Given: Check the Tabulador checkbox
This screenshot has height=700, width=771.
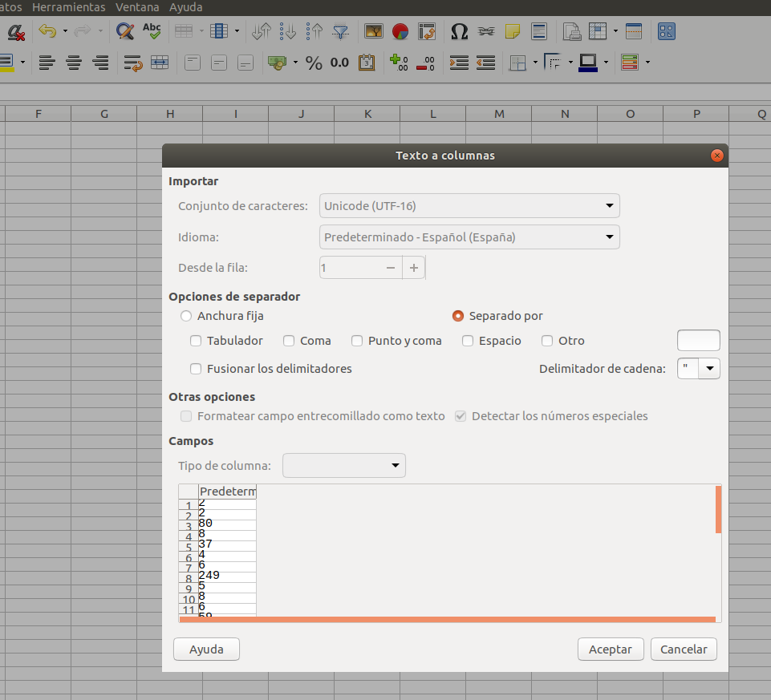Looking at the screenshot, I should pyautogui.click(x=196, y=341).
